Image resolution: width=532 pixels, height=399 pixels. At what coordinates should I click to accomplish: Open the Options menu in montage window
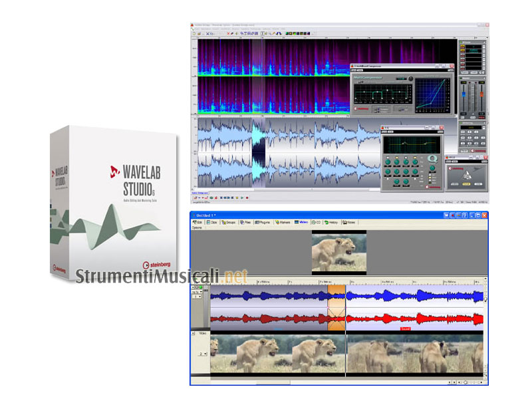pyautogui.click(x=197, y=227)
